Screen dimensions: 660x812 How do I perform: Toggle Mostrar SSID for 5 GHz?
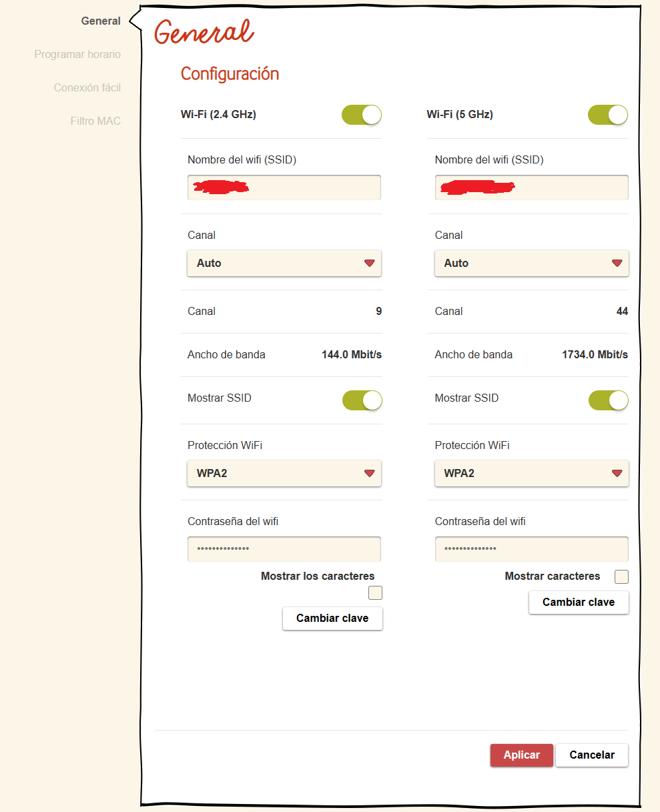609,400
